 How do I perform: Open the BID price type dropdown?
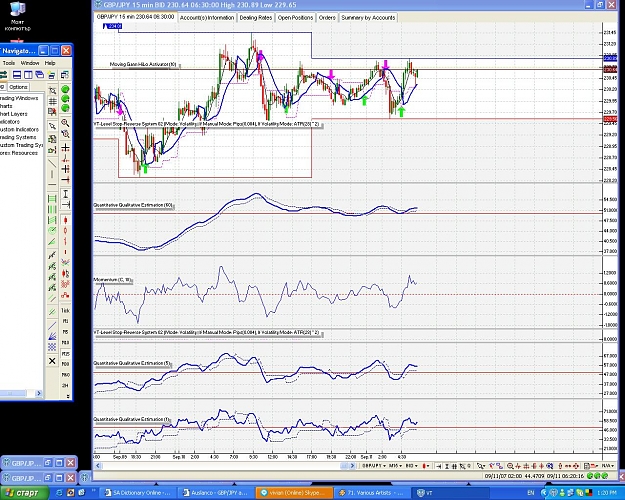click(x=411, y=466)
